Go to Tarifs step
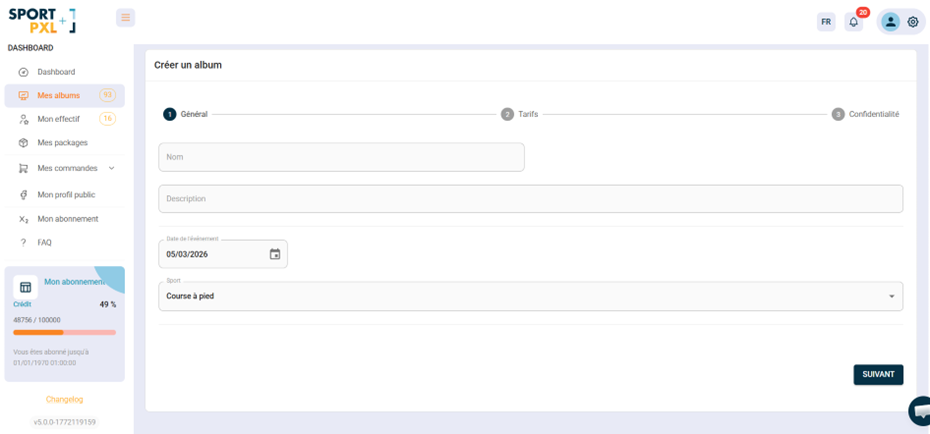The height and width of the screenshot is (434, 930). (x=520, y=114)
